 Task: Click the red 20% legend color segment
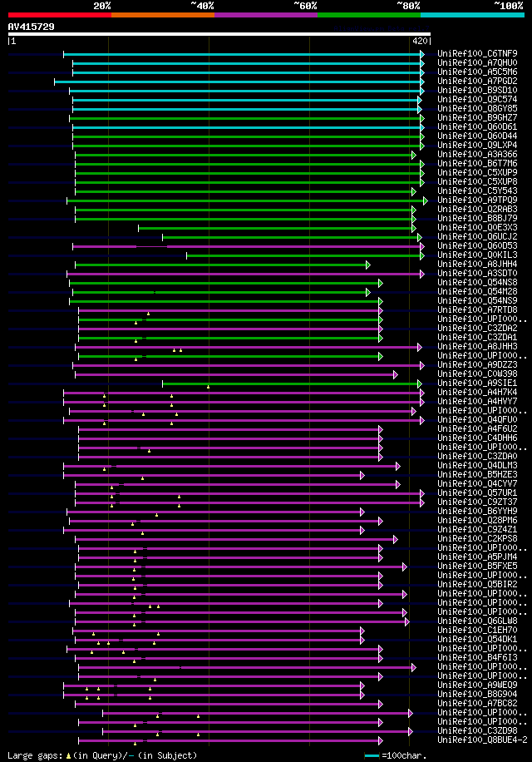[x=60, y=15]
